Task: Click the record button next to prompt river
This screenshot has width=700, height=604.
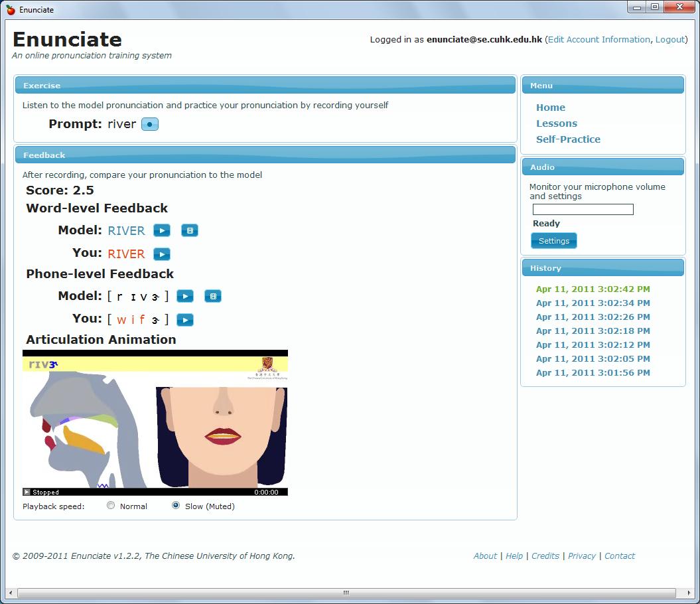Action: pos(150,124)
